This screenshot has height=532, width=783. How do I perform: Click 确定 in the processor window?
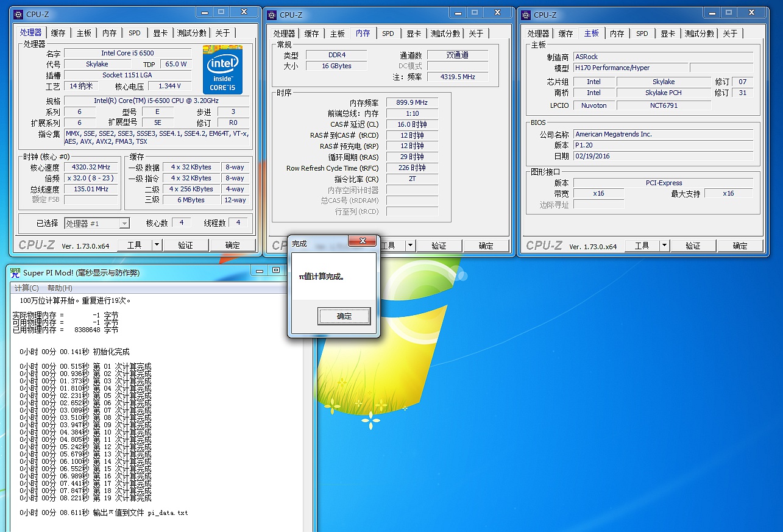(233, 245)
